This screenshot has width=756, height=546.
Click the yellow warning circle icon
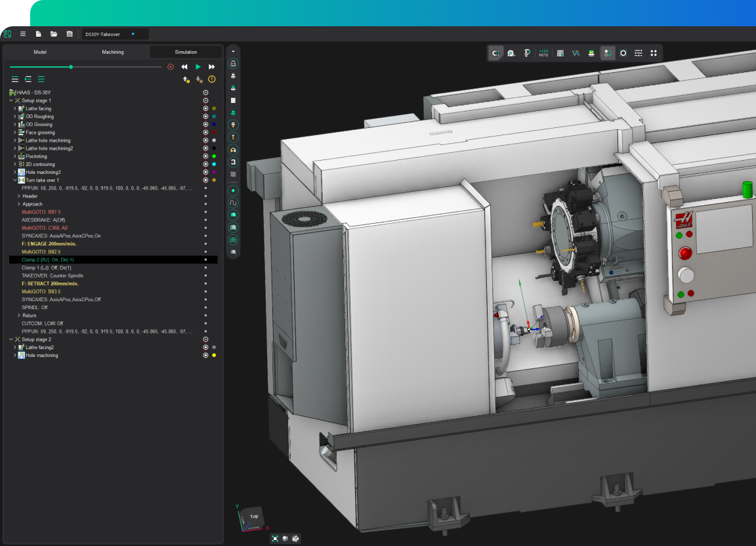click(x=211, y=79)
